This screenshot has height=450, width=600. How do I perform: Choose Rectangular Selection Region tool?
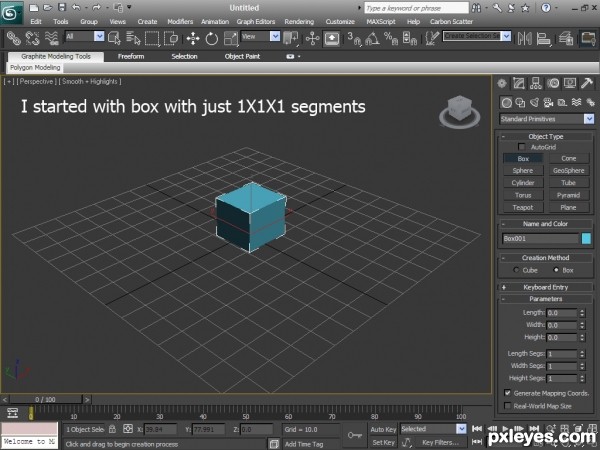click(152, 38)
